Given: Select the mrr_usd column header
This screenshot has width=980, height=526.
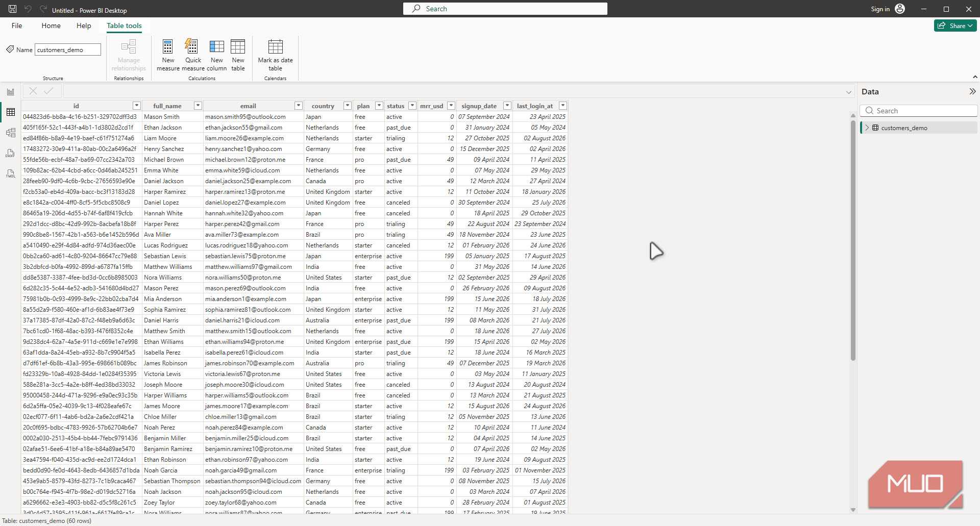Looking at the screenshot, I should (432, 106).
